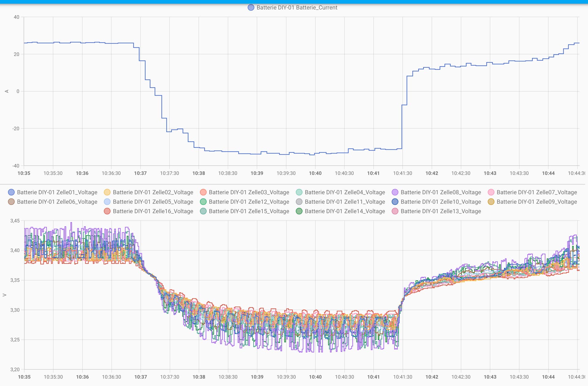Image resolution: width=588 pixels, height=386 pixels.
Task: Toggle the Zelle06_Voltage brown legend circle
Action: pos(11,202)
